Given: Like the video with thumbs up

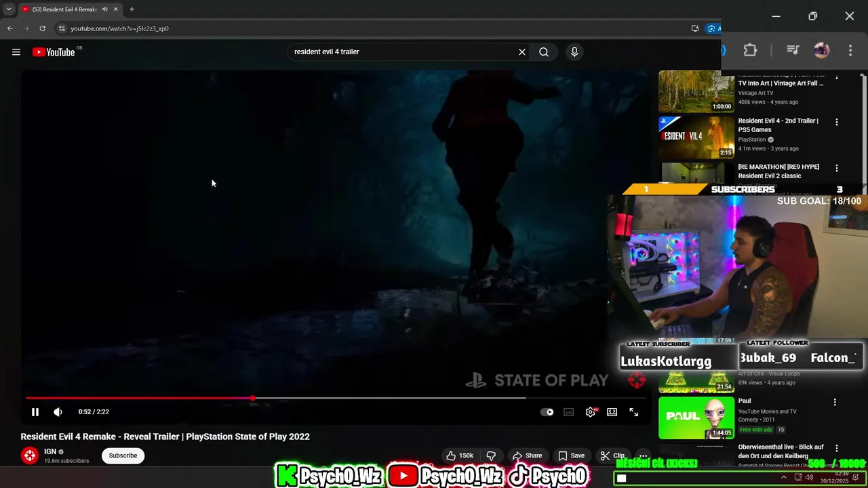Looking at the screenshot, I should (459, 455).
